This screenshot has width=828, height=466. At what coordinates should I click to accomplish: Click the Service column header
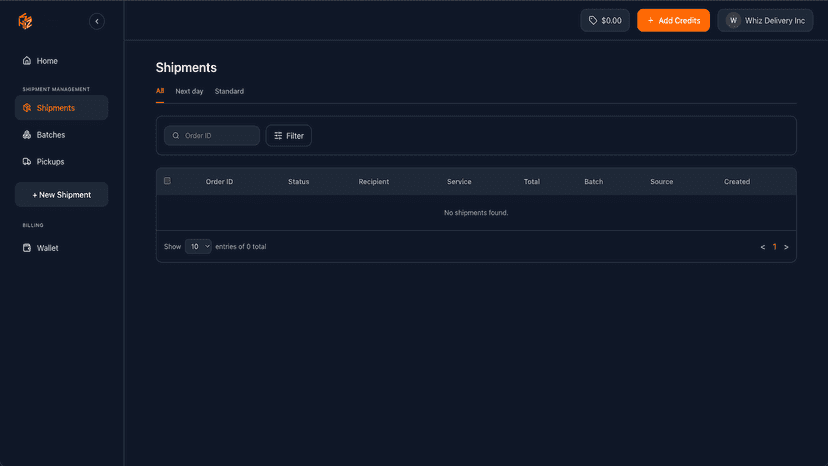coord(459,182)
